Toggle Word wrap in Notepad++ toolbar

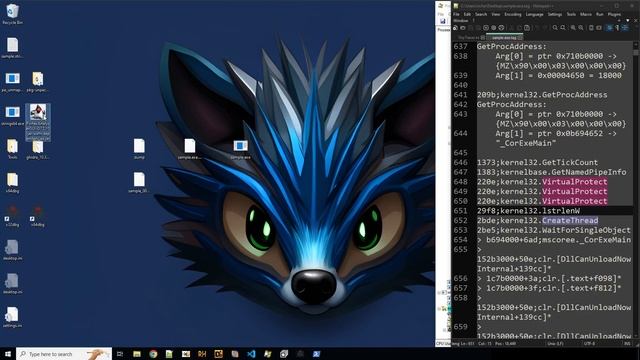(x=610, y=28)
